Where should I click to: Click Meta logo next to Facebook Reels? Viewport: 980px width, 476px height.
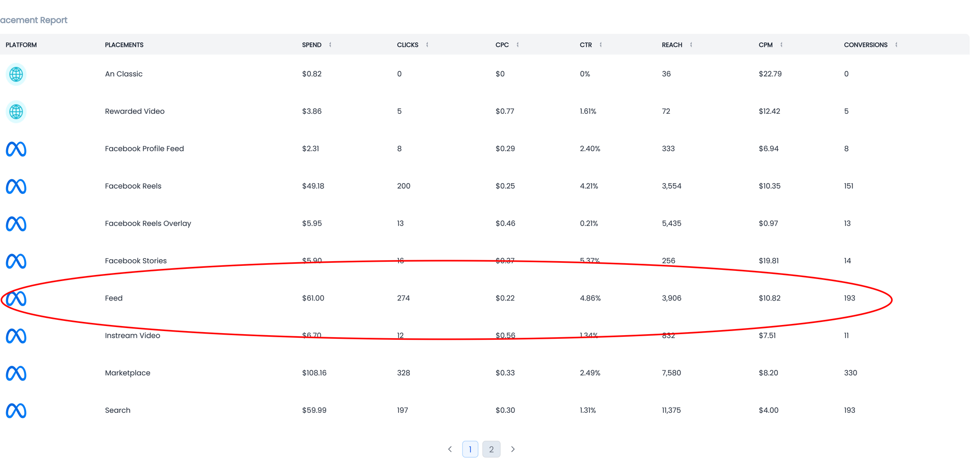tap(16, 186)
